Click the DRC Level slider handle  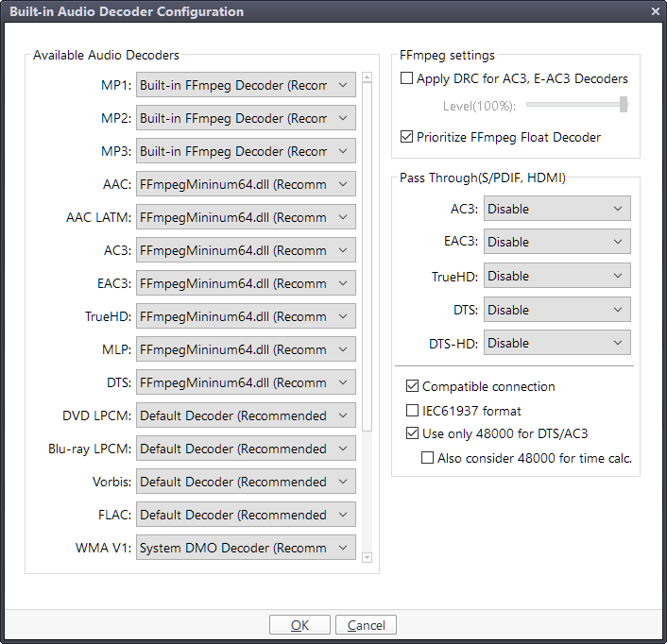[x=624, y=105]
